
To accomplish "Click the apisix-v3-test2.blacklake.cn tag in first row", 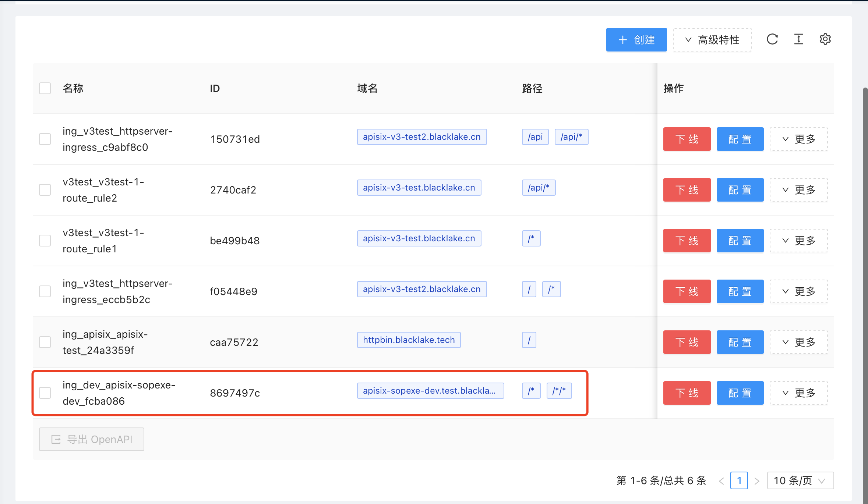I will pyautogui.click(x=421, y=137).
